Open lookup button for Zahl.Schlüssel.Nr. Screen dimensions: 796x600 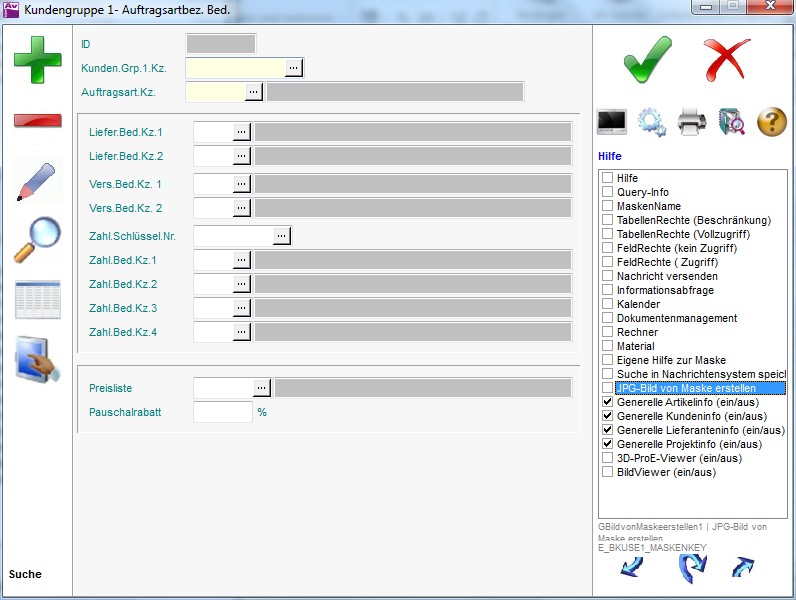pos(282,235)
